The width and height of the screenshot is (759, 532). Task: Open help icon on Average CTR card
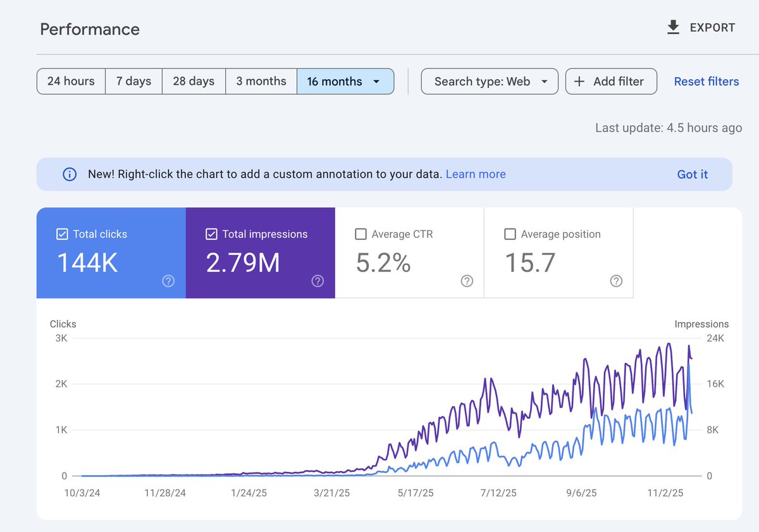(467, 281)
